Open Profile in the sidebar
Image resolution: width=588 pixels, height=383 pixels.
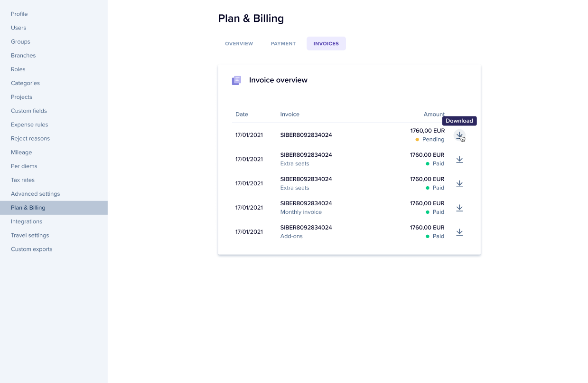[x=19, y=14]
